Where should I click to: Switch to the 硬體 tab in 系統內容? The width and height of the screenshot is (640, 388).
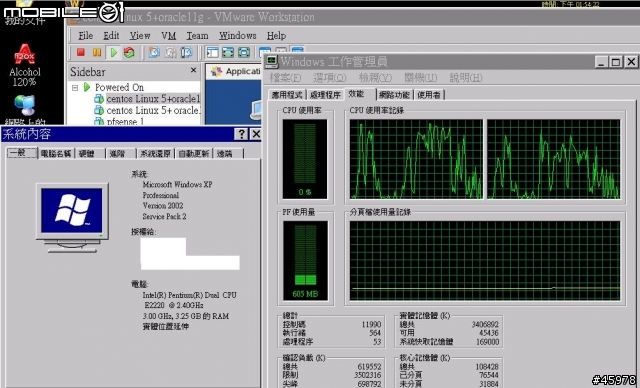(x=89, y=154)
